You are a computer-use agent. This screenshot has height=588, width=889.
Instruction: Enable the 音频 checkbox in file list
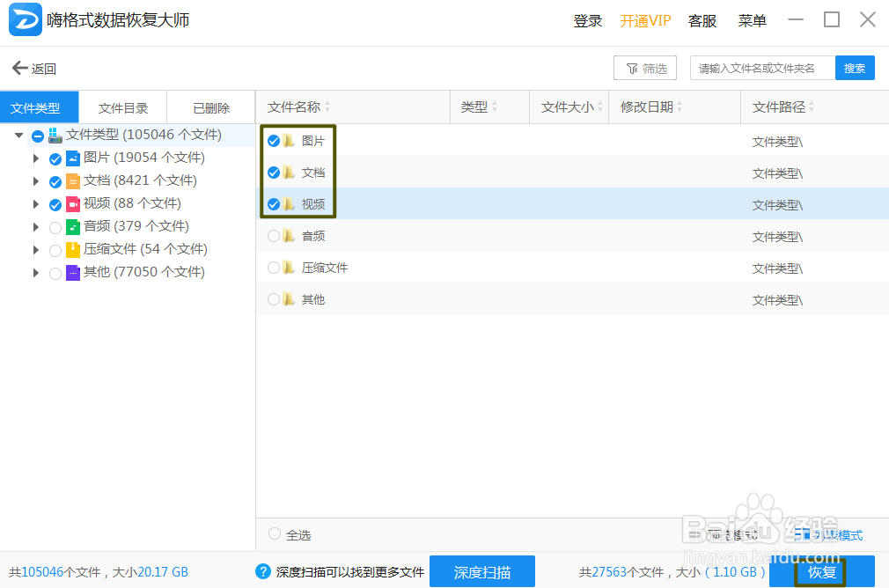(x=273, y=235)
